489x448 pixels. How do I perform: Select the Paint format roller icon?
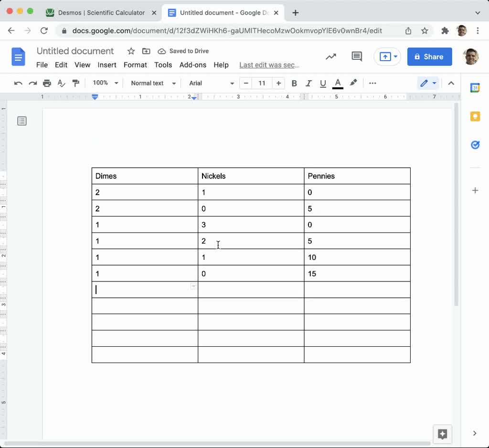pos(75,83)
